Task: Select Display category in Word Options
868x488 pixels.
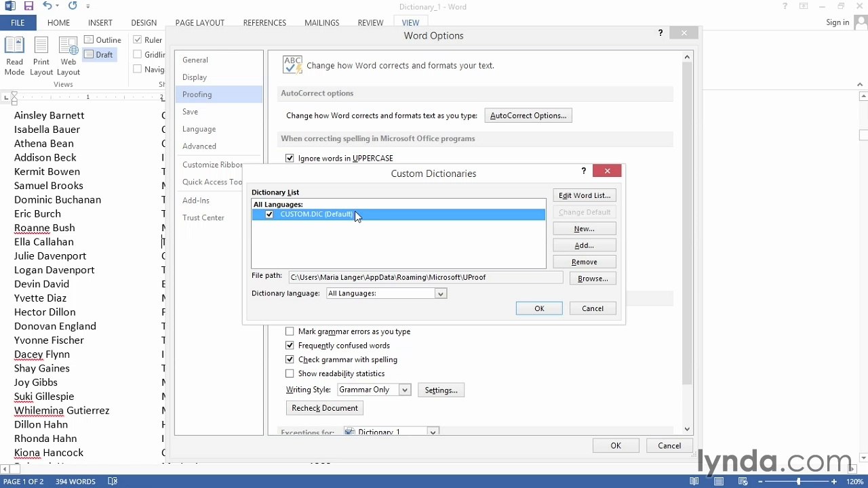Action: [x=218, y=77]
